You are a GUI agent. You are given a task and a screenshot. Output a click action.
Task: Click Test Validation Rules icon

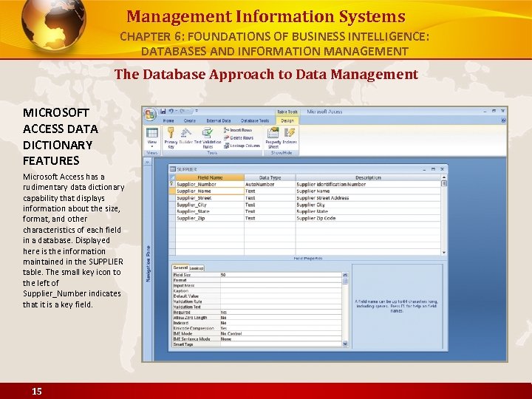tap(208, 133)
